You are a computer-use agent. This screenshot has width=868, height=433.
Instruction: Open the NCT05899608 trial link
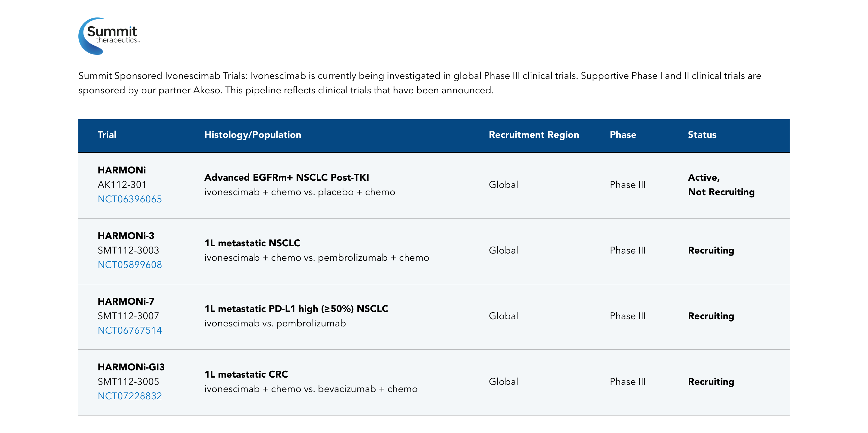129,265
